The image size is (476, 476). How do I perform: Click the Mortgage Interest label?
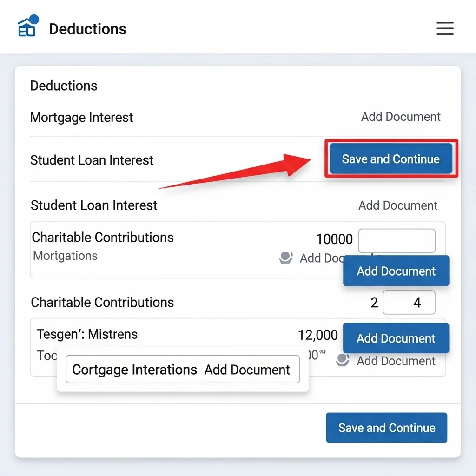(x=81, y=118)
